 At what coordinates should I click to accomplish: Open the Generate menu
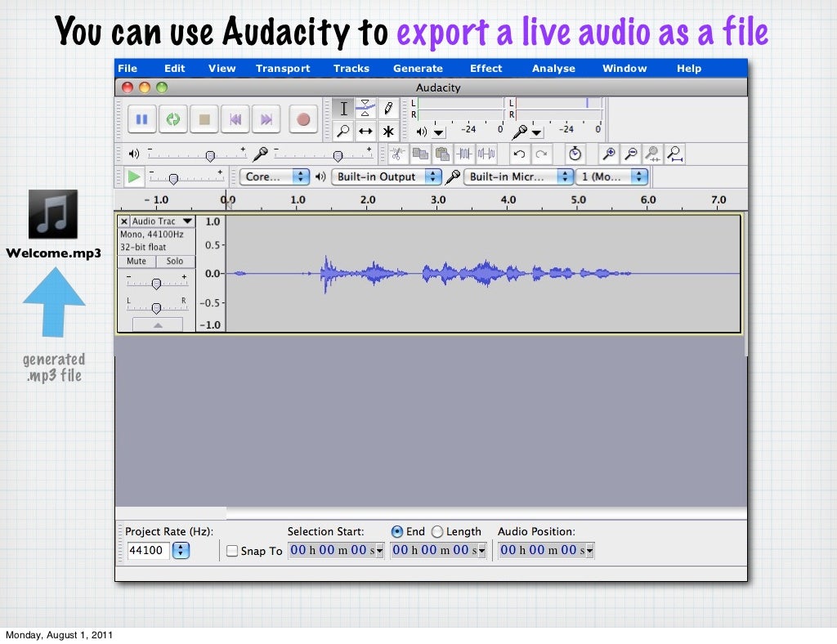pyautogui.click(x=418, y=69)
